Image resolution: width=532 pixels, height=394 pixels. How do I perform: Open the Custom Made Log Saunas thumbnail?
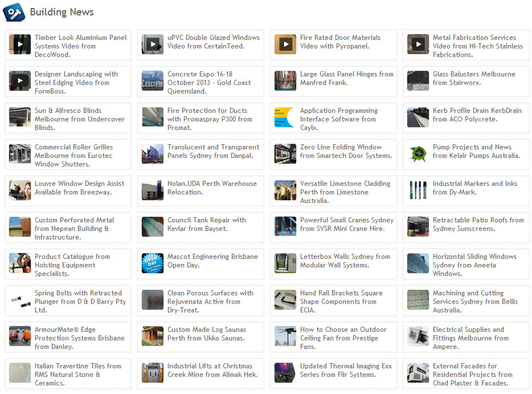point(153,336)
